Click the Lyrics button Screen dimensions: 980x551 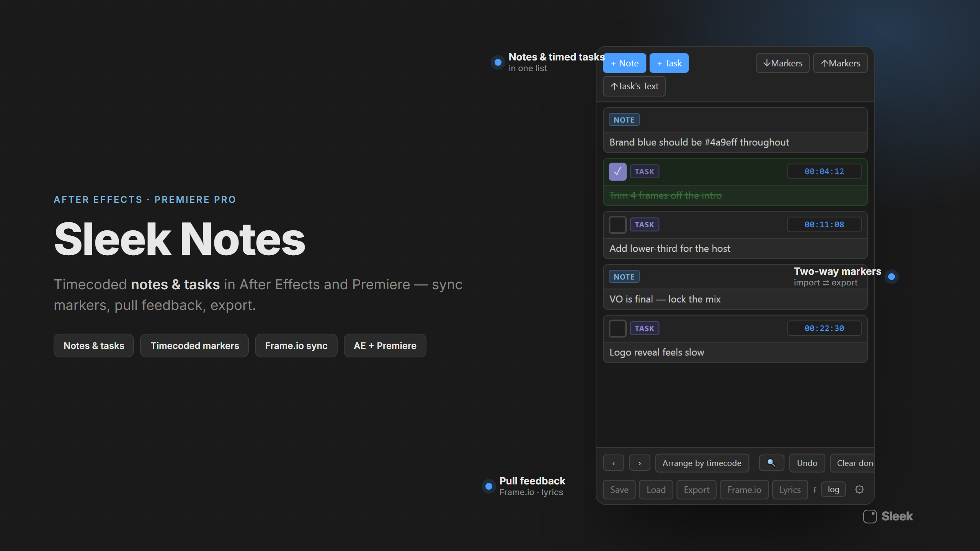[790, 490]
